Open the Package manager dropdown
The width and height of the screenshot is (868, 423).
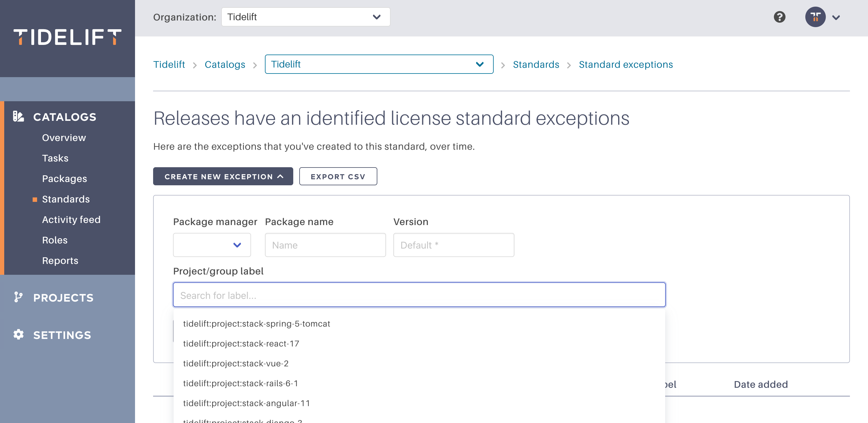pos(212,245)
